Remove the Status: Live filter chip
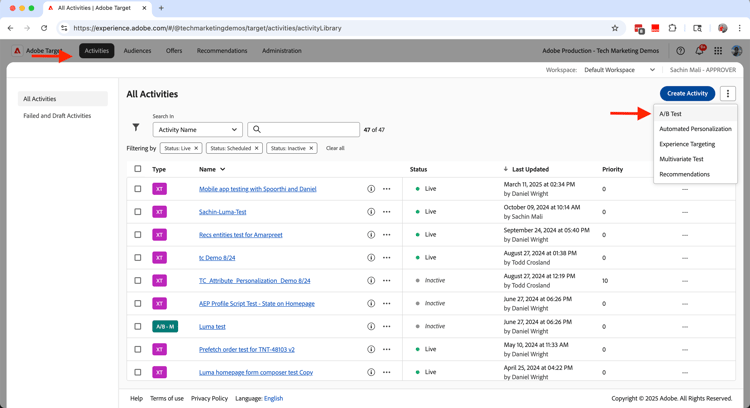Screen dimensions: 750x408 pyautogui.click(x=196, y=148)
